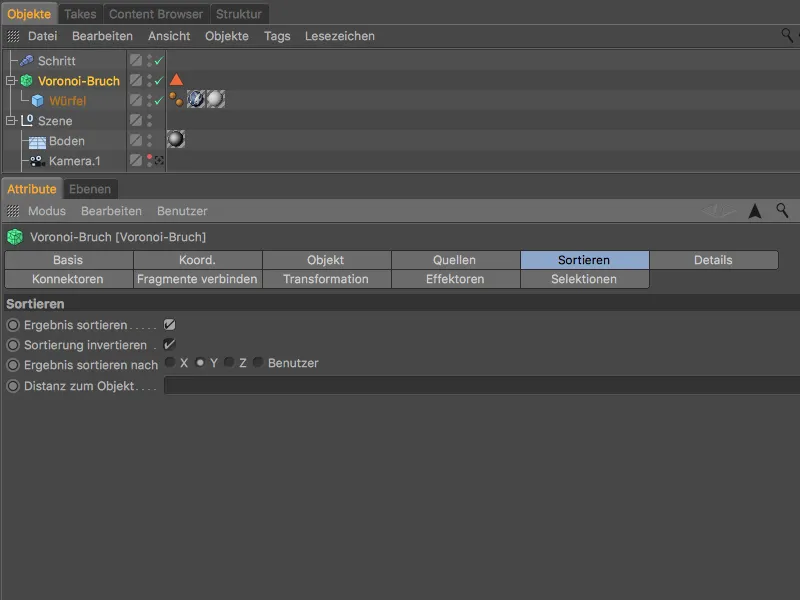Click animation dot beside Sortierung invertieren

(13, 345)
